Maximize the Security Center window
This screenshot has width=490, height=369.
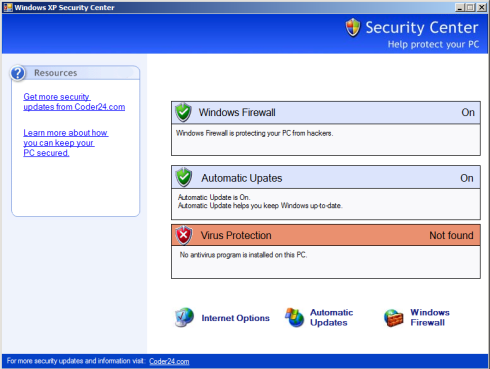[470, 7]
